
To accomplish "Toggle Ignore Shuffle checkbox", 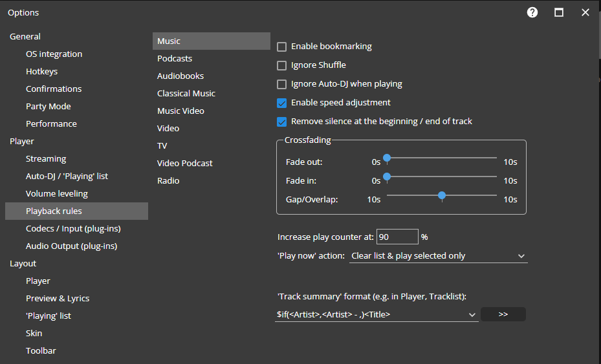I will tap(281, 65).
